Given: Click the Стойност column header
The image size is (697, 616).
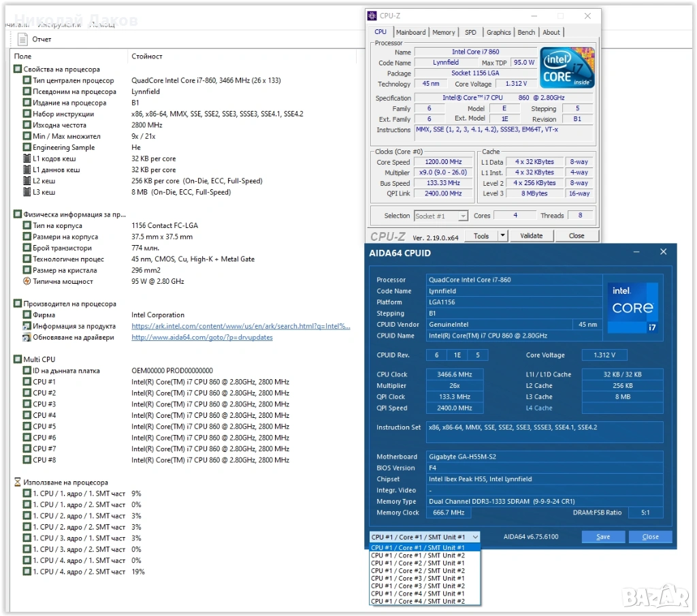Looking at the screenshot, I should point(146,56).
